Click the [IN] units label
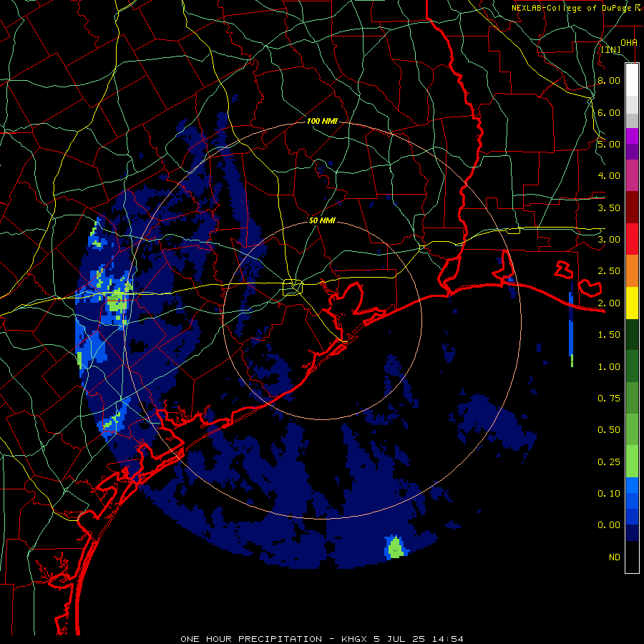 click(610, 49)
